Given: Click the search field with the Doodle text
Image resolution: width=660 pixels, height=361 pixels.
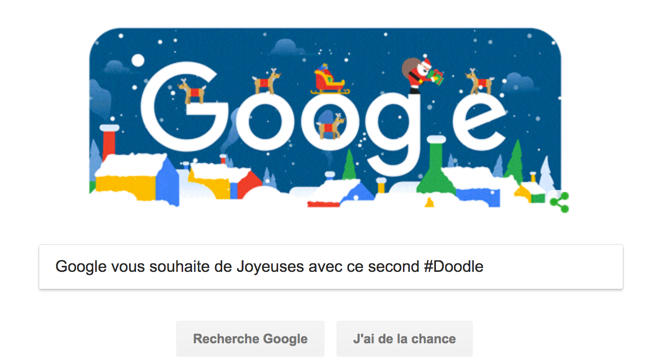Looking at the screenshot, I should pos(331,267).
